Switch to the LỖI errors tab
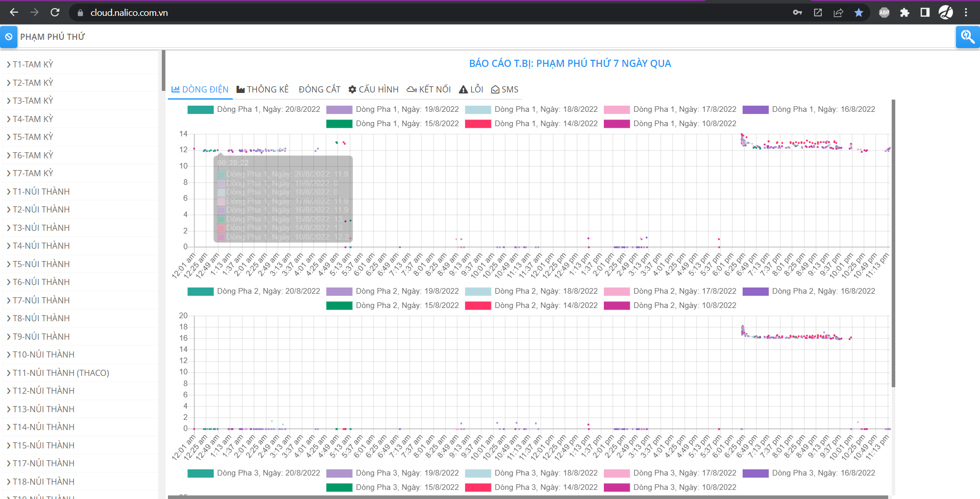The image size is (980, 499). [x=471, y=89]
